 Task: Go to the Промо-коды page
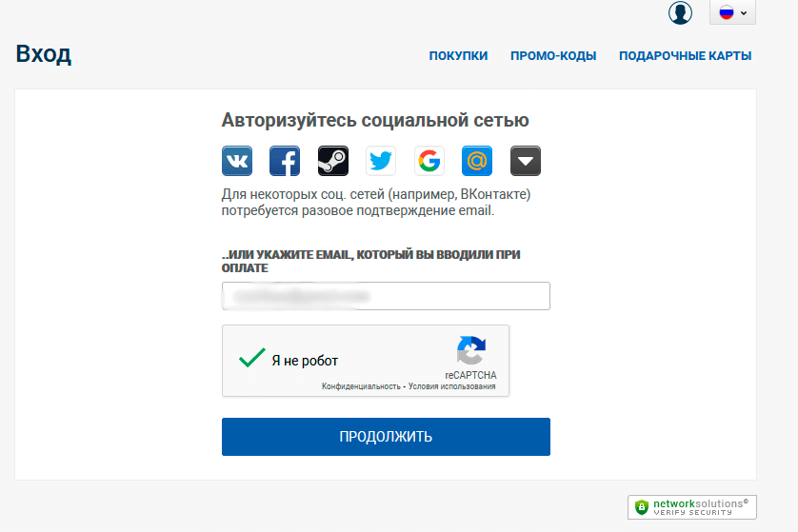[x=553, y=56]
